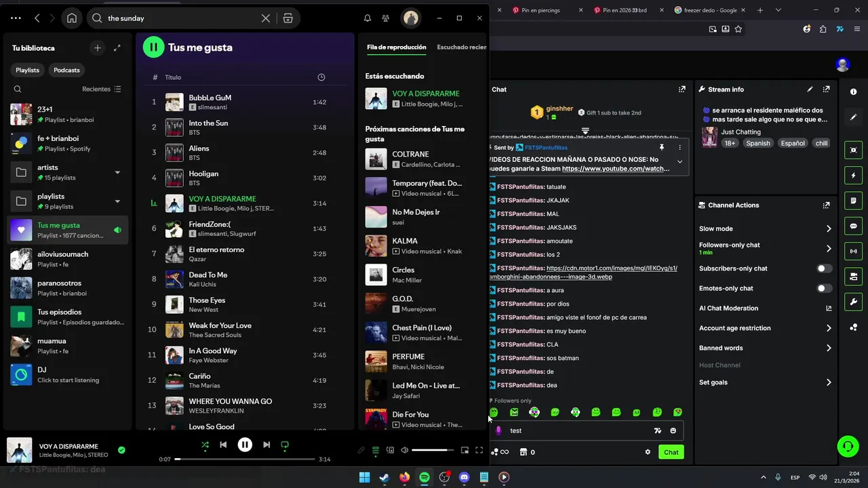This screenshot has width=868, height=488.
Task: Open Tus episodios in library
Action: 68,317
